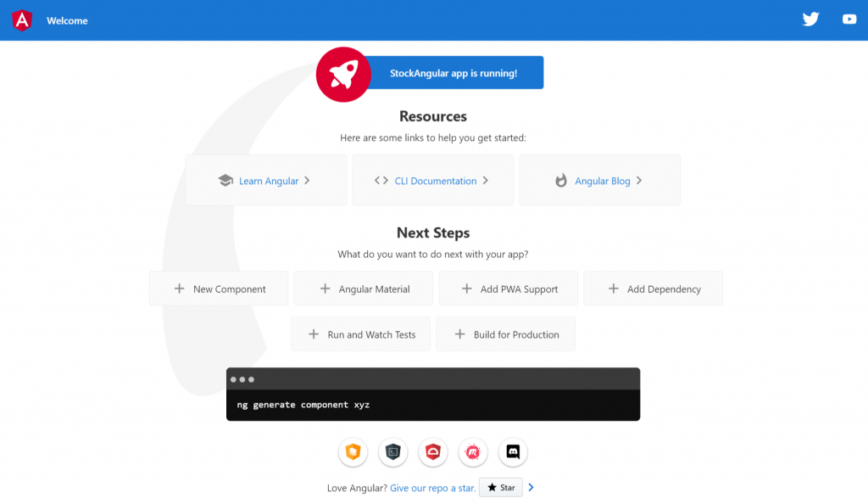Click the Love Angular? text
Viewport: 868px width, 504px height.
tap(357, 488)
